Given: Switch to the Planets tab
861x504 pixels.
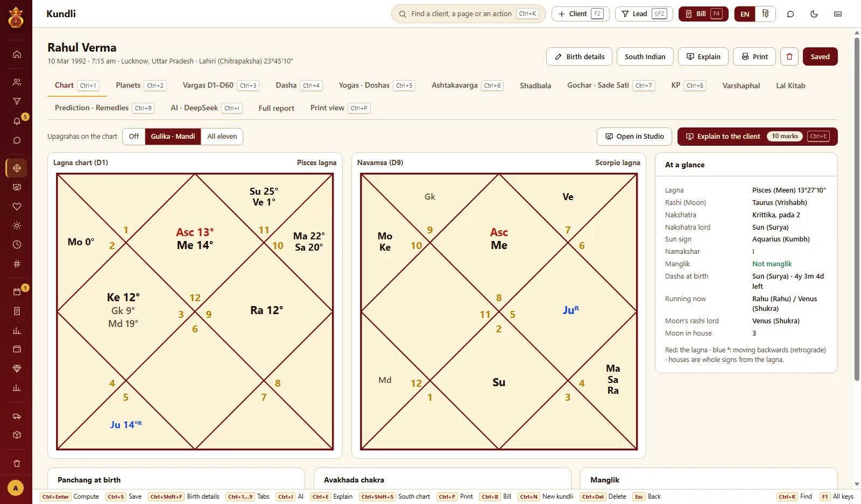Looking at the screenshot, I should (140, 86).
